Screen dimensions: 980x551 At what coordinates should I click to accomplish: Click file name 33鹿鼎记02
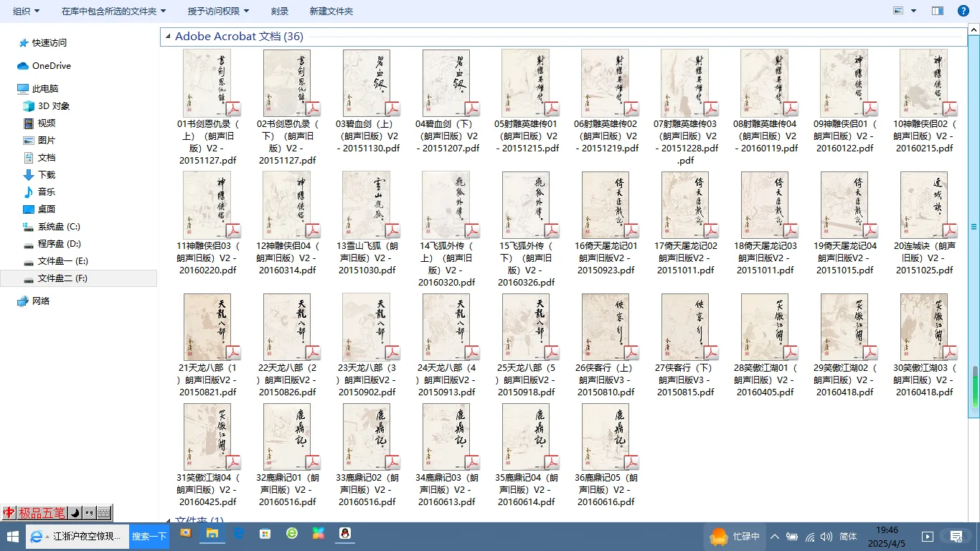click(367, 490)
